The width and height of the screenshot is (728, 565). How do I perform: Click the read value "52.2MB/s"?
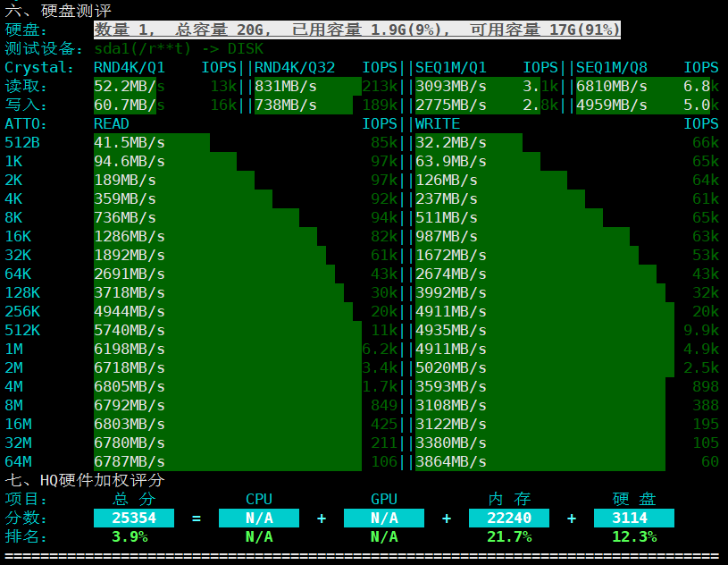[130, 87]
